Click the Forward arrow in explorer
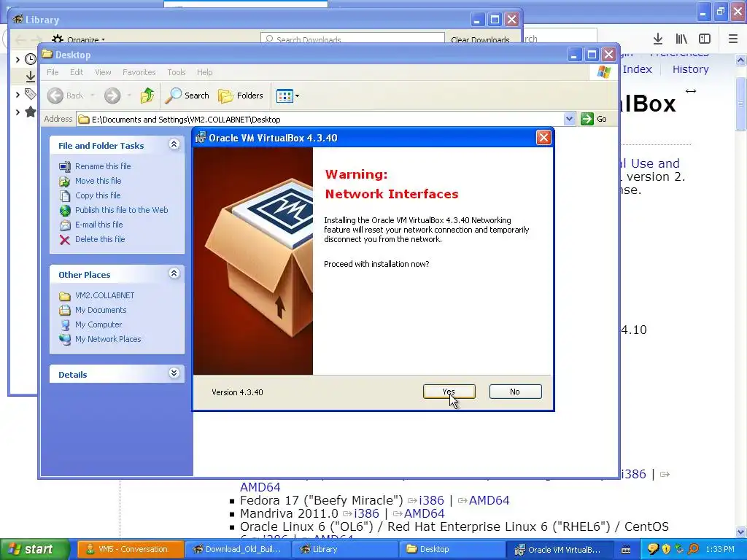The height and width of the screenshot is (560, 747). click(x=112, y=96)
